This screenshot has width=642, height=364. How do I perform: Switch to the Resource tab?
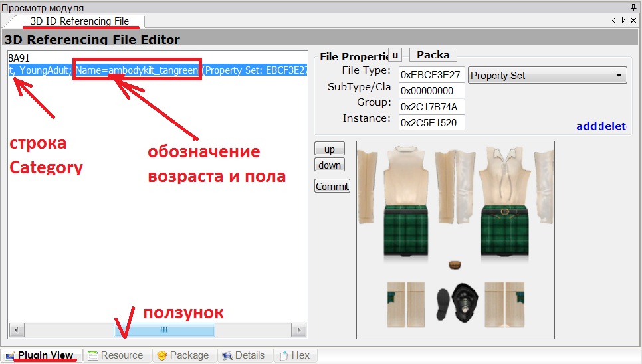click(x=116, y=355)
